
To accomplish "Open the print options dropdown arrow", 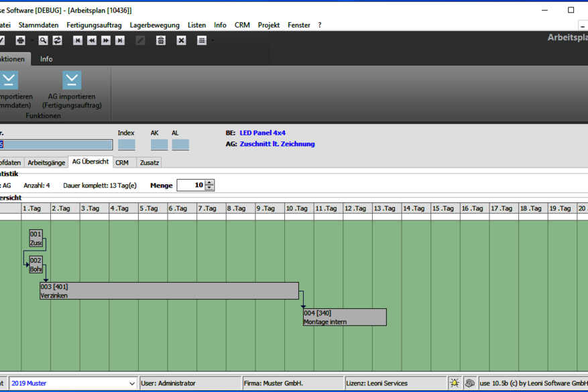I will [x=30, y=41].
